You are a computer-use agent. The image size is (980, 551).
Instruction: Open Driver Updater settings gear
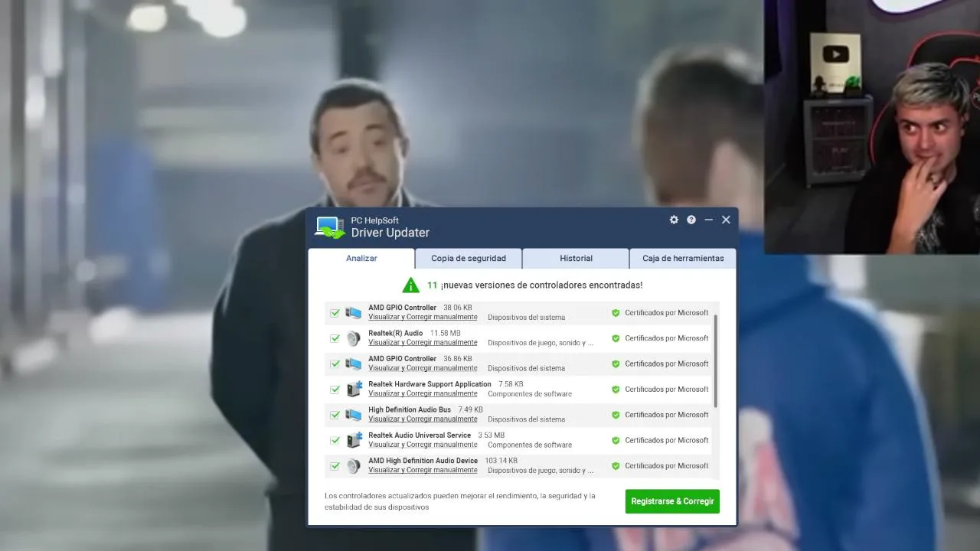(x=674, y=220)
